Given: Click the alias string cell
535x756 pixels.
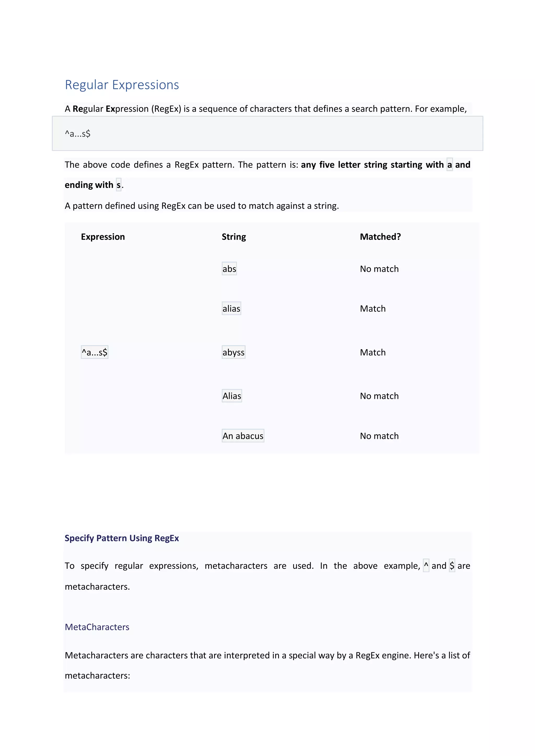Looking at the screenshot, I should (x=231, y=309).
